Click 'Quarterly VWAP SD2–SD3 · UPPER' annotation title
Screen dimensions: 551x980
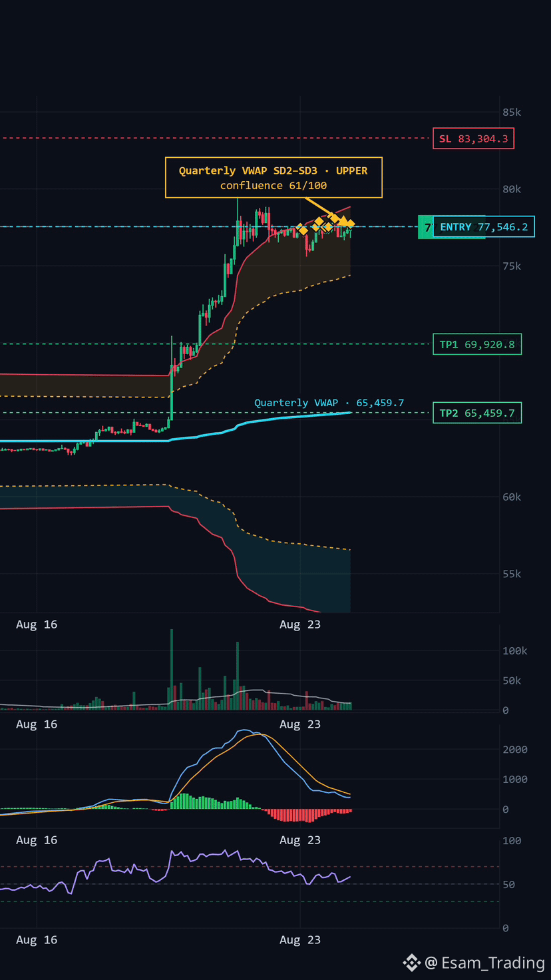[x=274, y=171]
